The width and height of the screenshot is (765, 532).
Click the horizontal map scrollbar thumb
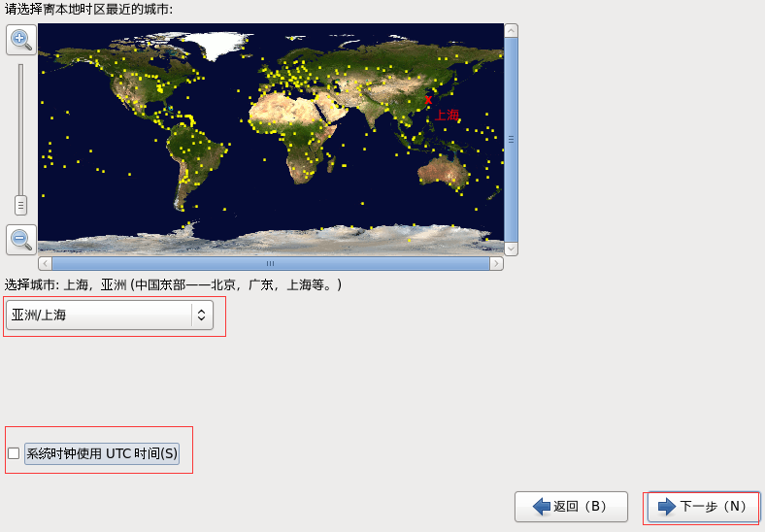pyautogui.click(x=271, y=263)
